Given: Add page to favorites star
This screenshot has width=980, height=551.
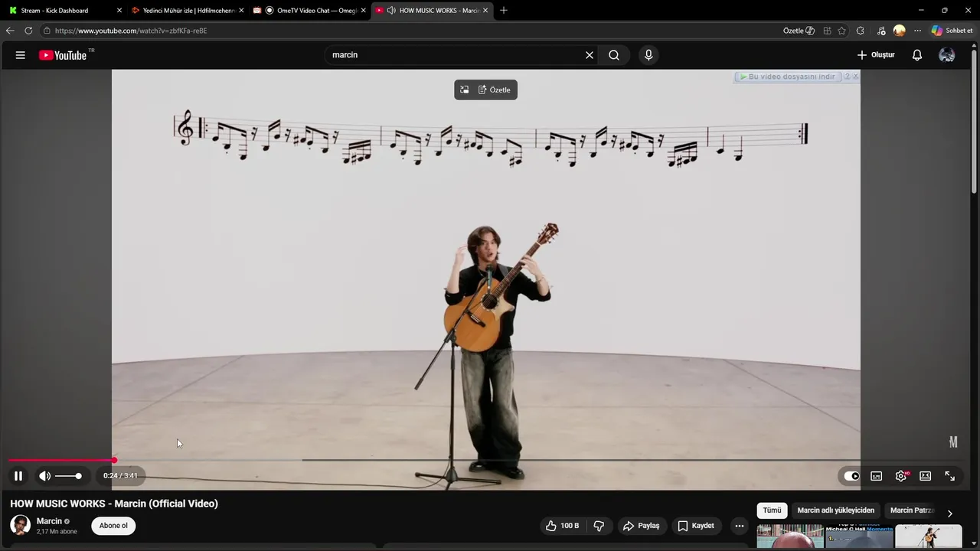Looking at the screenshot, I should click(842, 31).
